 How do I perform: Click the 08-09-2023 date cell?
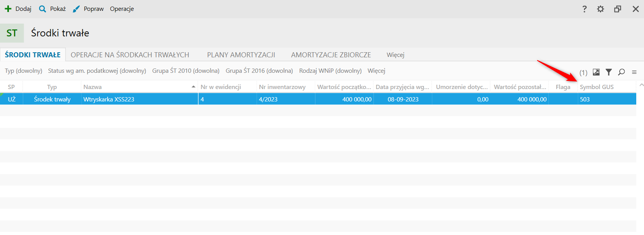[x=403, y=99]
